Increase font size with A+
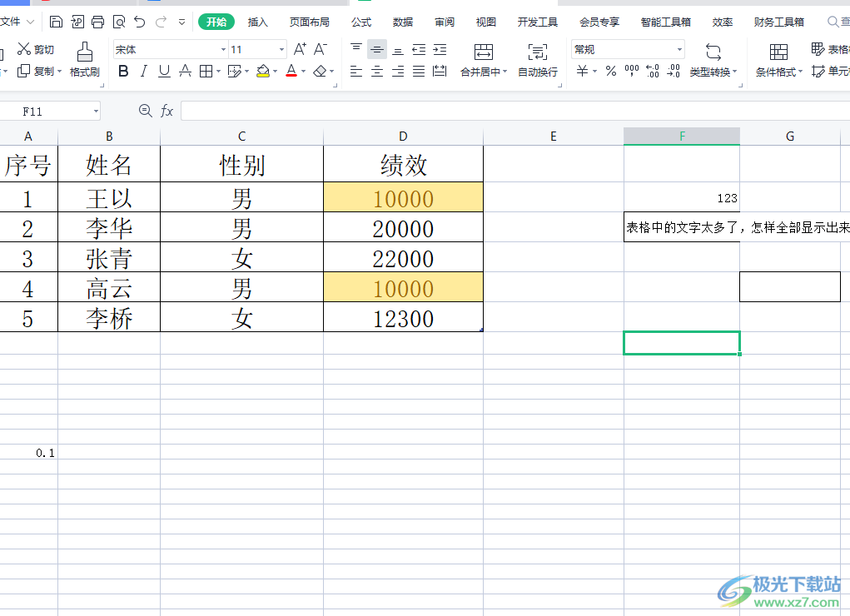 coord(300,49)
